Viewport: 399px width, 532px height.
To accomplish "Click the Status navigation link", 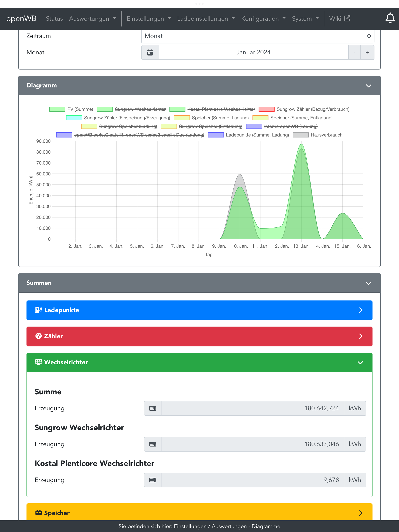I will click(54, 18).
